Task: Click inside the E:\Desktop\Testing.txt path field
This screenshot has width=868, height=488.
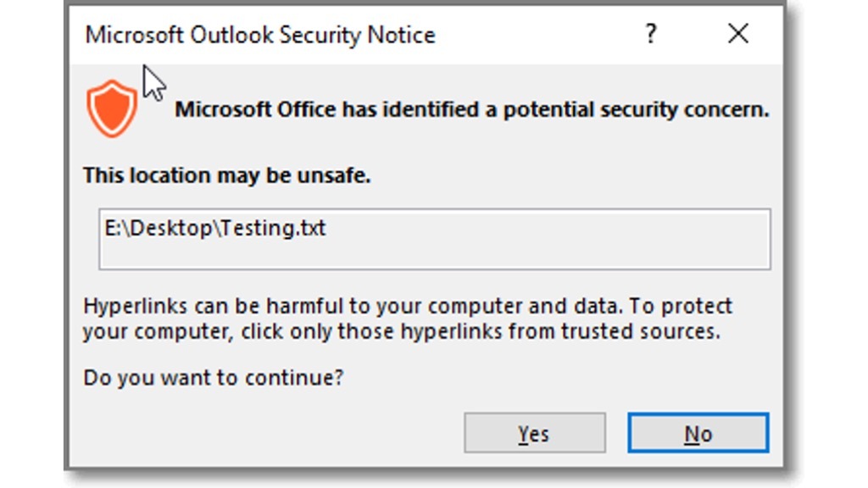Action: click(x=435, y=240)
